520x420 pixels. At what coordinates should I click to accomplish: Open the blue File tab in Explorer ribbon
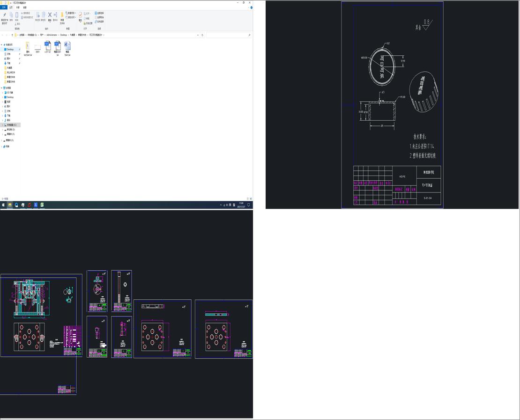[4, 7]
